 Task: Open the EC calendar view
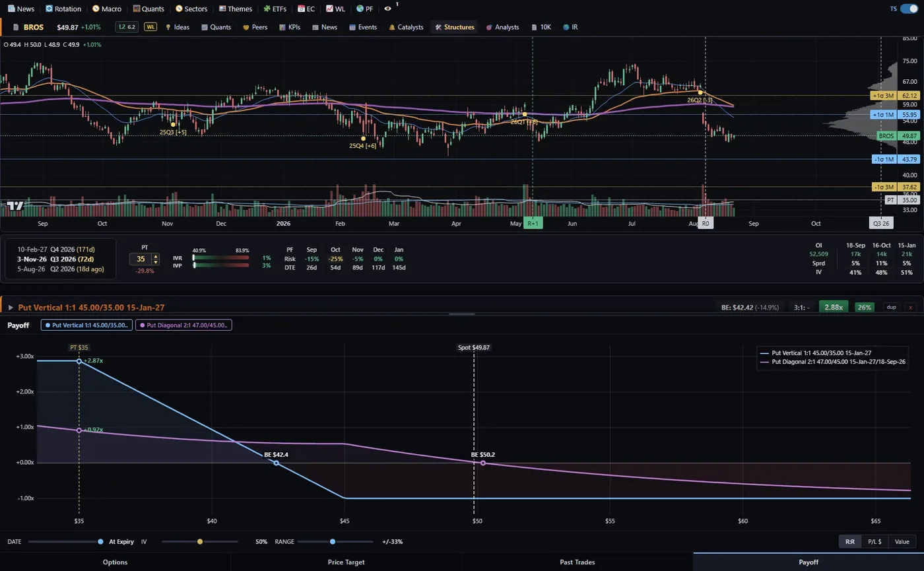click(306, 9)
